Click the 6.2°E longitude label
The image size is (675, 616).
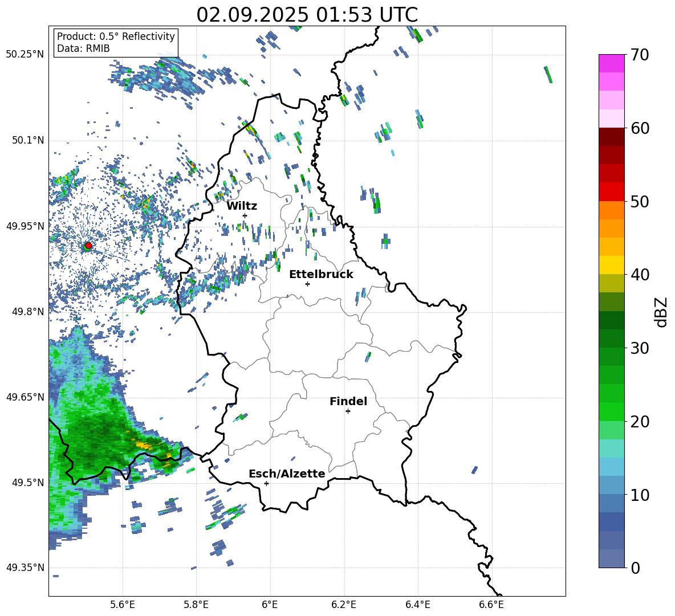tap(344, 605)
